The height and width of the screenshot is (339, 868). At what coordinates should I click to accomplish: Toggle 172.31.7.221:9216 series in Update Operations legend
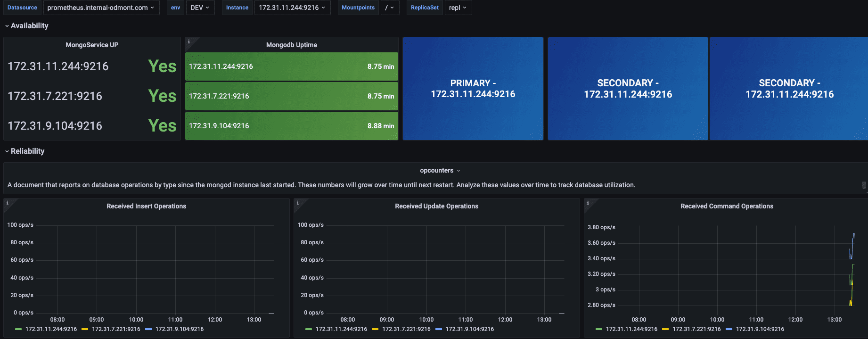406,329
